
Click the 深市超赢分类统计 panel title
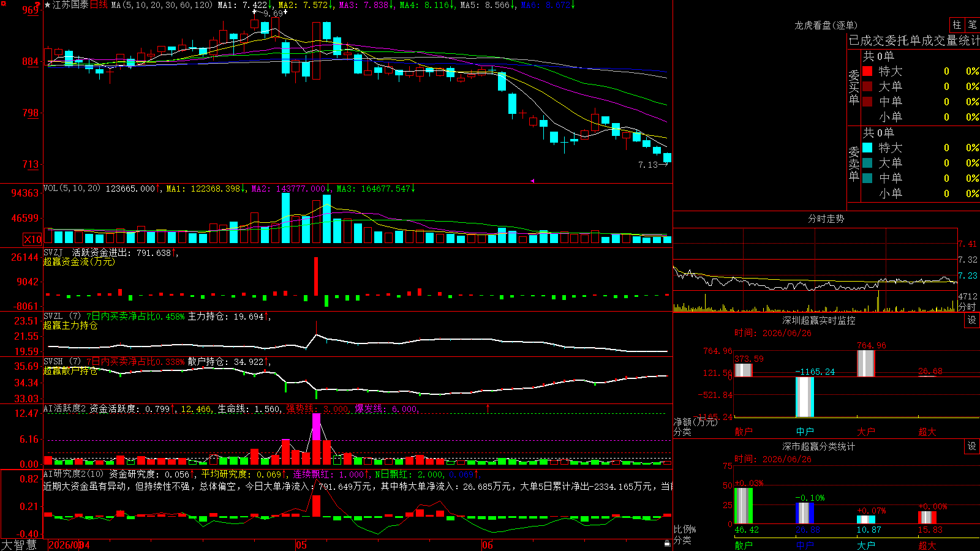[x=819, y=446]
